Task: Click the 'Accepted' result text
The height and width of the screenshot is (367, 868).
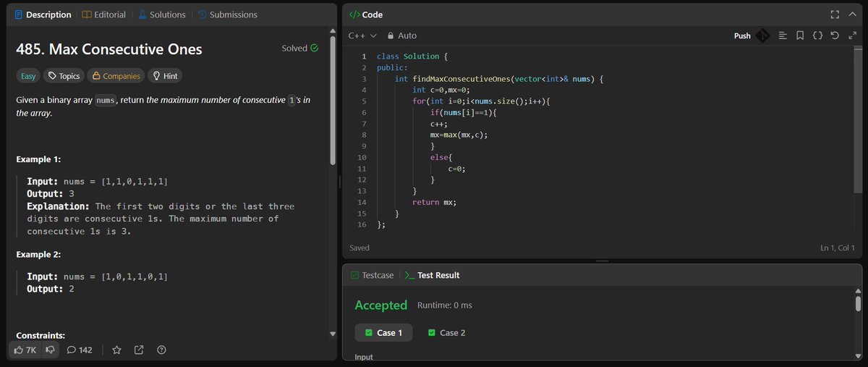Action: pyautogui.click(x=381, y=305)
